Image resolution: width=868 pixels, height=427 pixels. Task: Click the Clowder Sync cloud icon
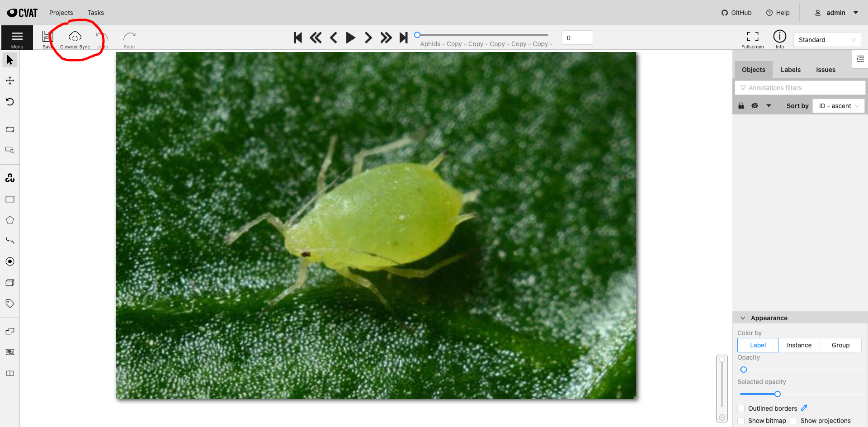click(75, 37)
